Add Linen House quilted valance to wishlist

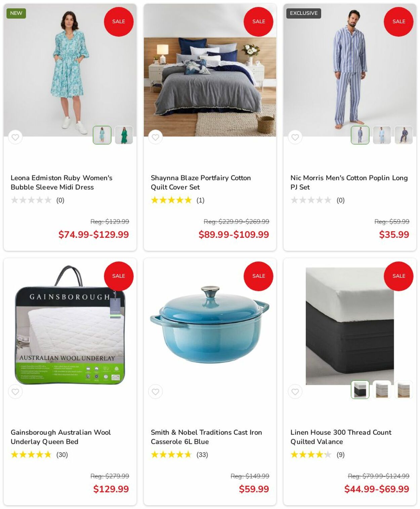[x=295, y=392]
